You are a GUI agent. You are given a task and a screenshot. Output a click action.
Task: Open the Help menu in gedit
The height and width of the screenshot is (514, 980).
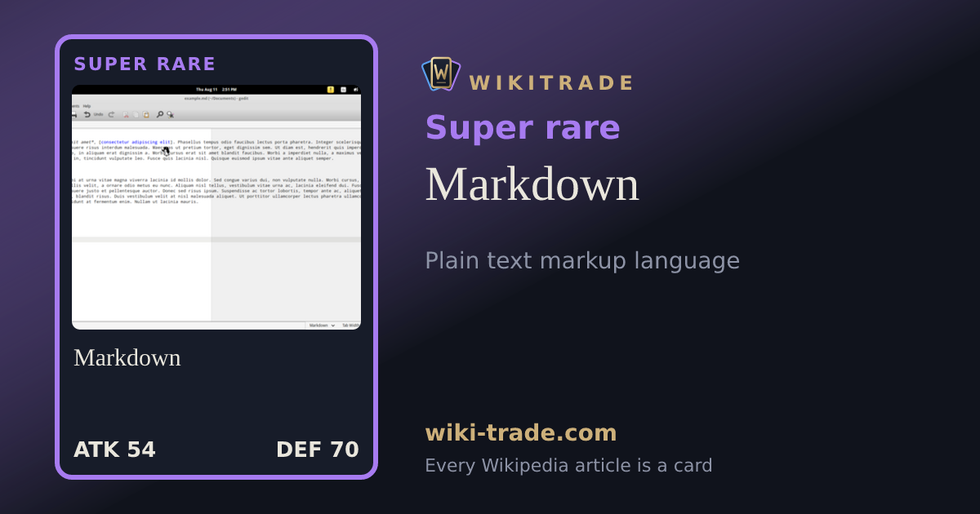[87, 106]
